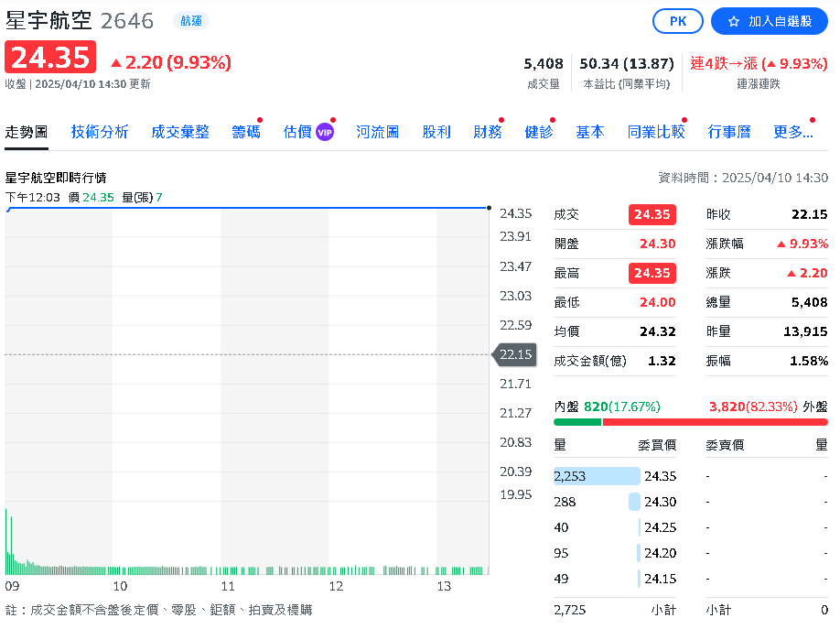Click the 振幅 value 1.58%
Viewport: 840px width, 629px height.
click(809, 361)
